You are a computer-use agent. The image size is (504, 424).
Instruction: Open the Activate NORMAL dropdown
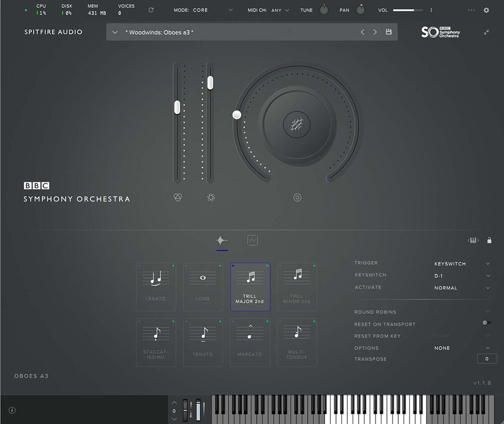(x=462, y=288)
